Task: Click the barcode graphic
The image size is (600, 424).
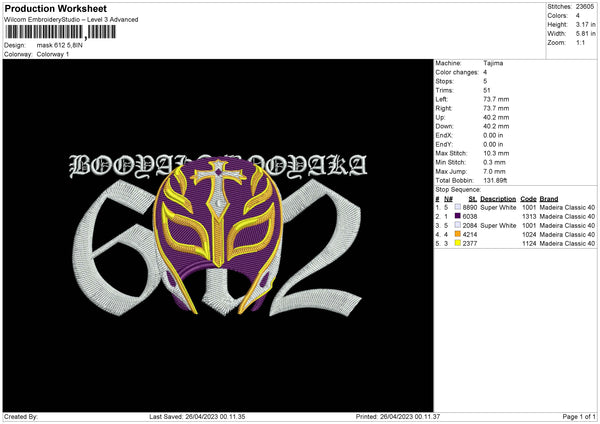Action: (x=60, y=32)
